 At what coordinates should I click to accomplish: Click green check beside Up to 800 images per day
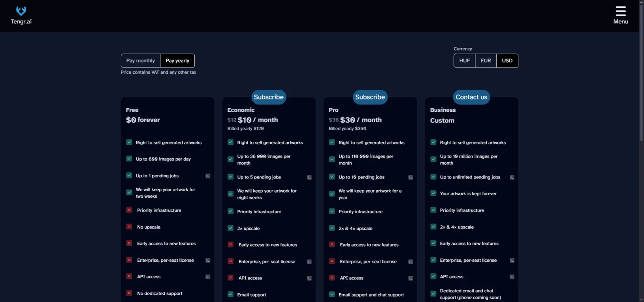(129, 159)
